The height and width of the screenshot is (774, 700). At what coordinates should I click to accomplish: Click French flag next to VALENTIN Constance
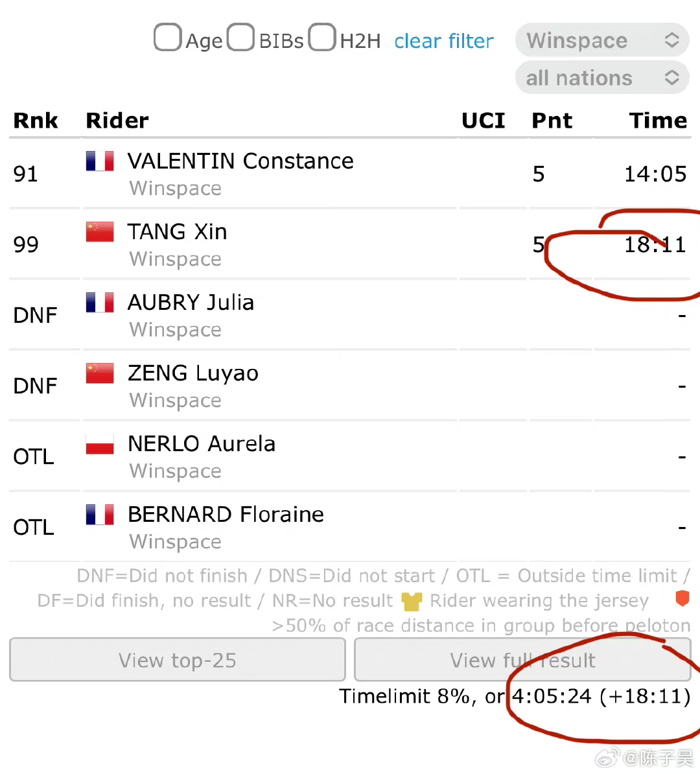pyautogui.click(x=100, y=161)
